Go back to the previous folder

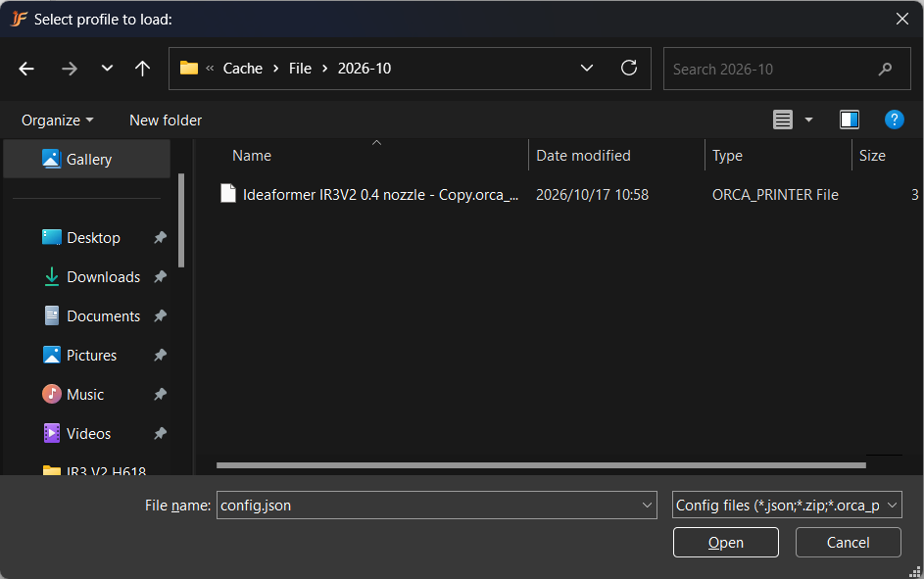26,69
